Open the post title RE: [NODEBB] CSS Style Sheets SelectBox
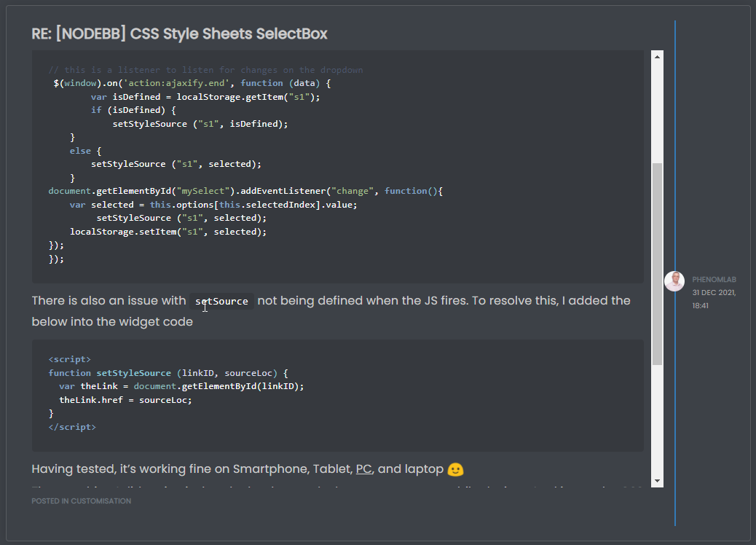756x545 pixels. 179,34
